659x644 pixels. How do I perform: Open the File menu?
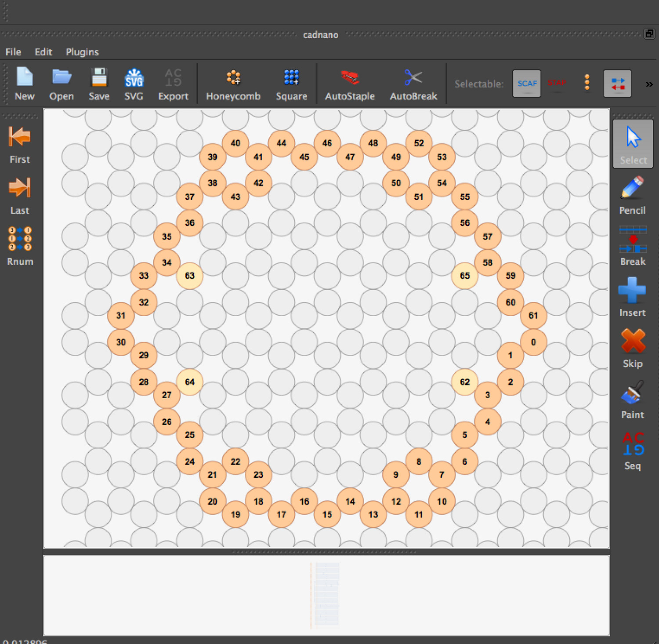[13, 52]
